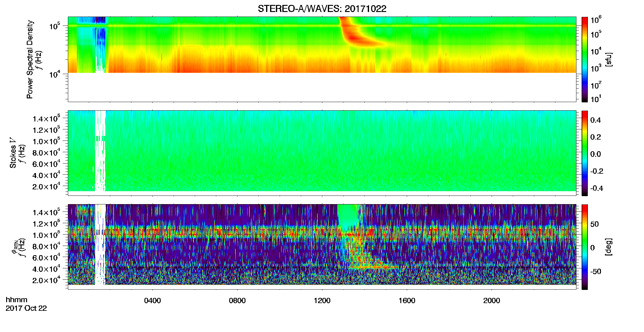Click the green burst patch in bottom panel
The height and width of the screenshot is (332, 644).
pyautogui.click(x=348, y=216)
